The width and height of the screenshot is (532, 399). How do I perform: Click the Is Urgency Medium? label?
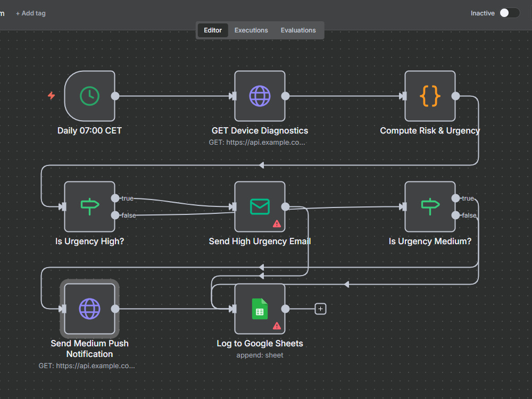pyautogui.click(x=430, y=241)
